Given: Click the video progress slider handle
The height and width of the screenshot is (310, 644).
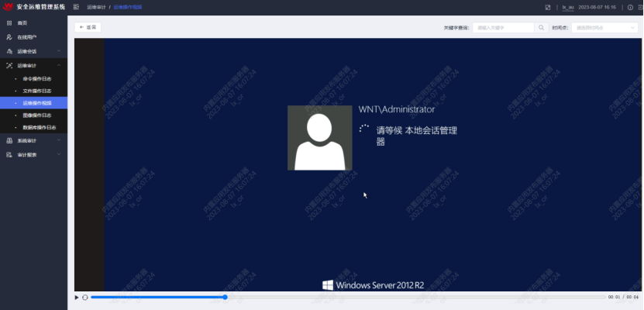Looking at the screenshot, I should tap(225, 297).
